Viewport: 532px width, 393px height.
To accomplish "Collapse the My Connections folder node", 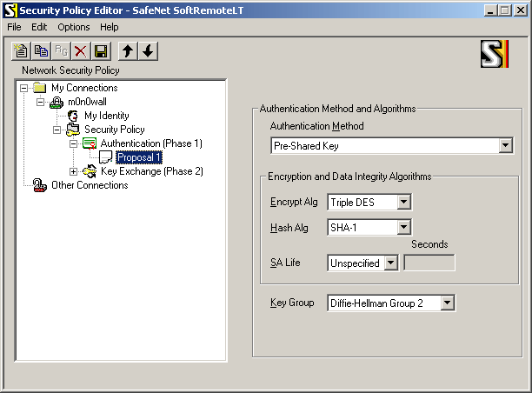I will (x=23, y=88).
